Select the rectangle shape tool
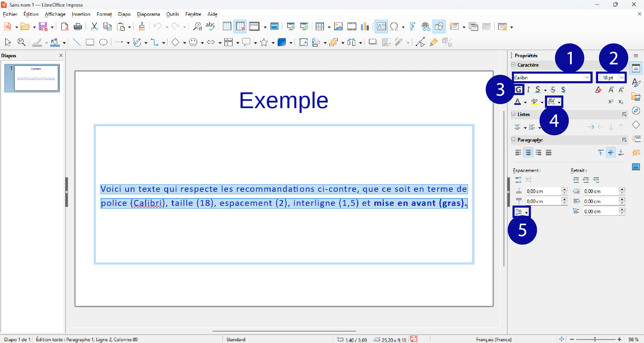644x343 pixels. (90, 42)
